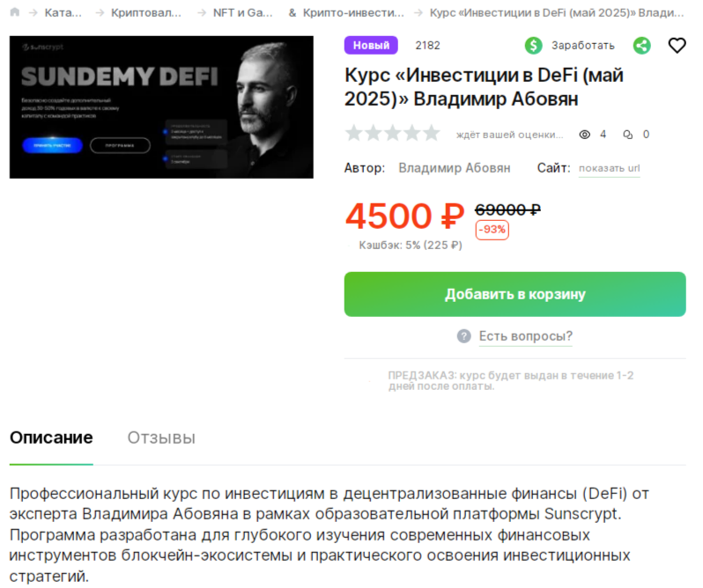Click the eye views counter icon
Image resolution: width=703 pixels, height=588 pixels.
(x=584, y=135)
